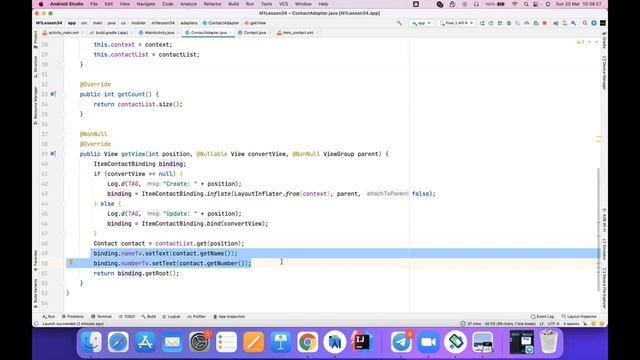This screenshot has height=360, width=640.
Task: Click the red Stop button in toolbar
Action: [544, 23]
